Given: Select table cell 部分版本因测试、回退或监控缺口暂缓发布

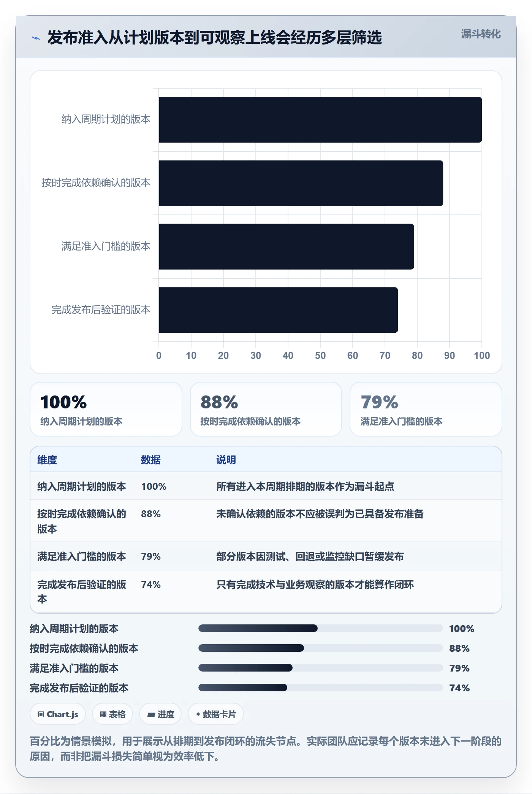Looking at the screenshot, I should click(310, 556).
